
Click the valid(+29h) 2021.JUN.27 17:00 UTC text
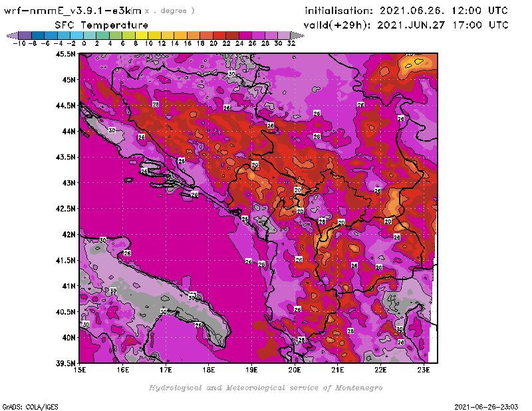[406, 25]
